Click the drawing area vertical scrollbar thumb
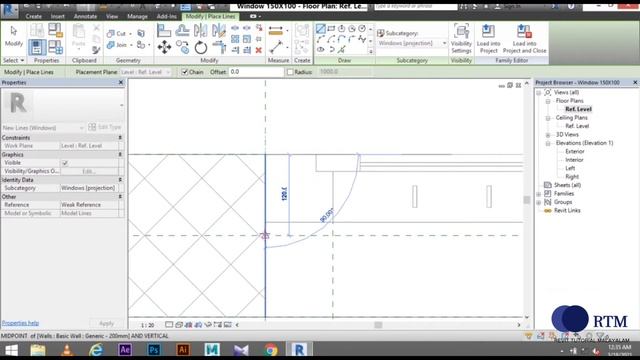This screenshot has width=640, height=360. click(x=527, y=200)
